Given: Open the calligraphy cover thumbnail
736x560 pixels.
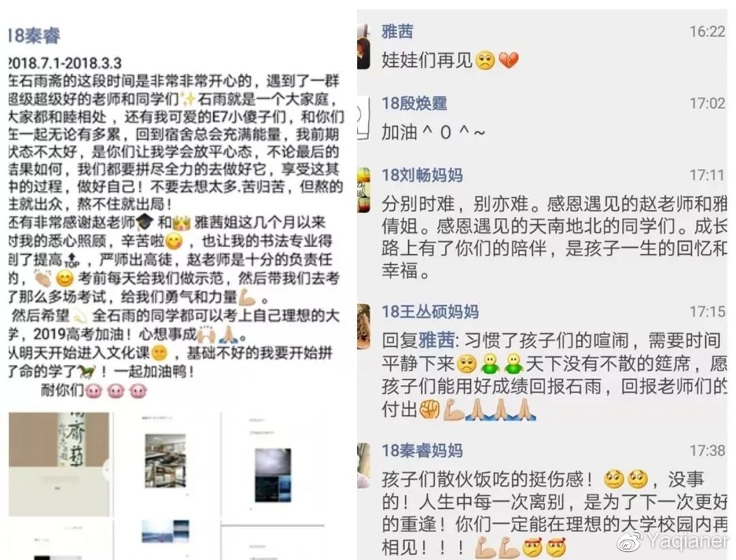Looking at the screenshot, I should click(59, 464).
